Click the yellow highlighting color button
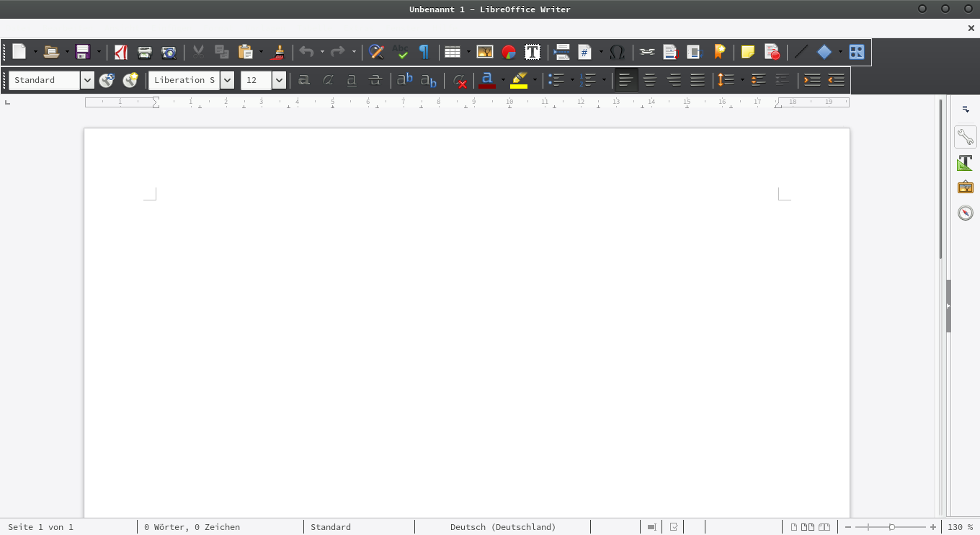 coord(518,80)
